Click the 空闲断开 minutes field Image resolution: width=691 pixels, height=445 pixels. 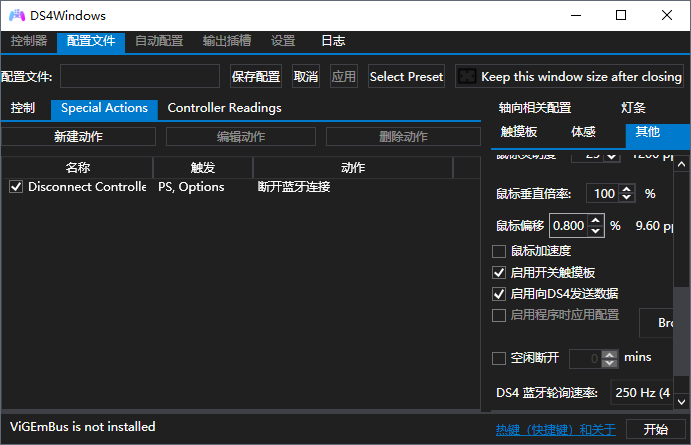point(585,359)
